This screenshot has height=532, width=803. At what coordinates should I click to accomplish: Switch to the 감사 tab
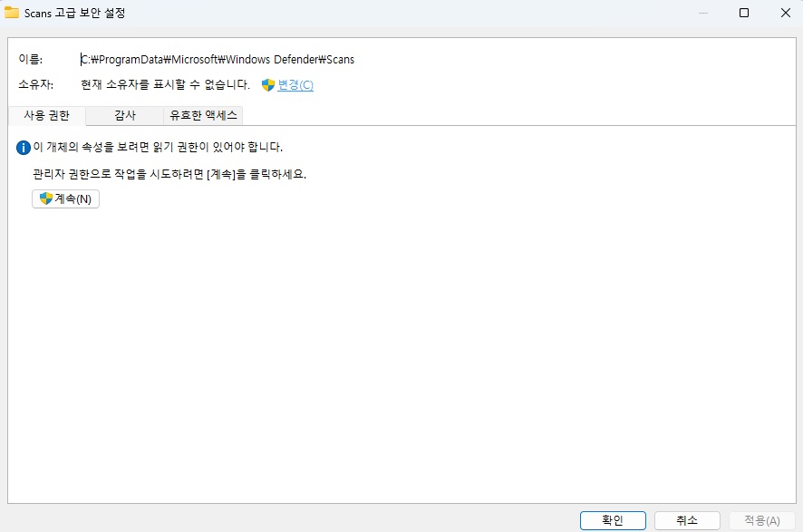(124, 115)
